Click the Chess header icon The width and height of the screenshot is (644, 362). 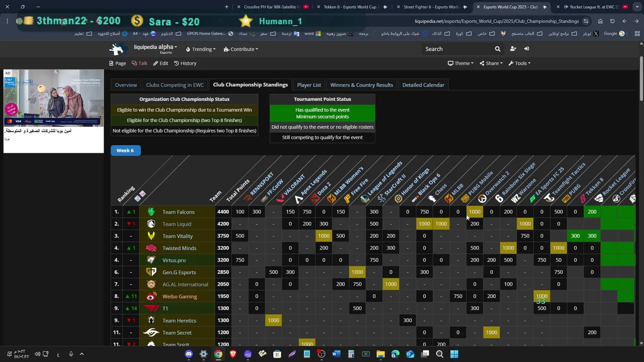coord(432,199)
